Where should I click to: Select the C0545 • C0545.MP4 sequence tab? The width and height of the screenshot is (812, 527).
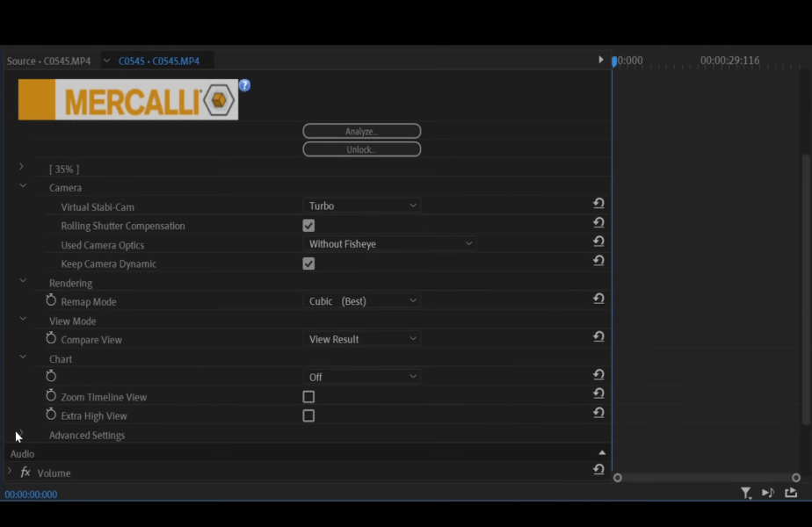tap(159, 61)
